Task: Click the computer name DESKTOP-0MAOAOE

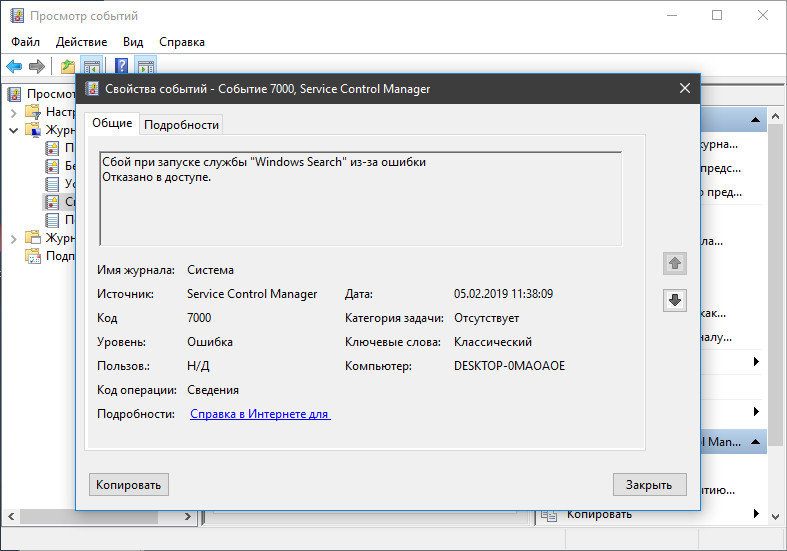Action: 509,366
